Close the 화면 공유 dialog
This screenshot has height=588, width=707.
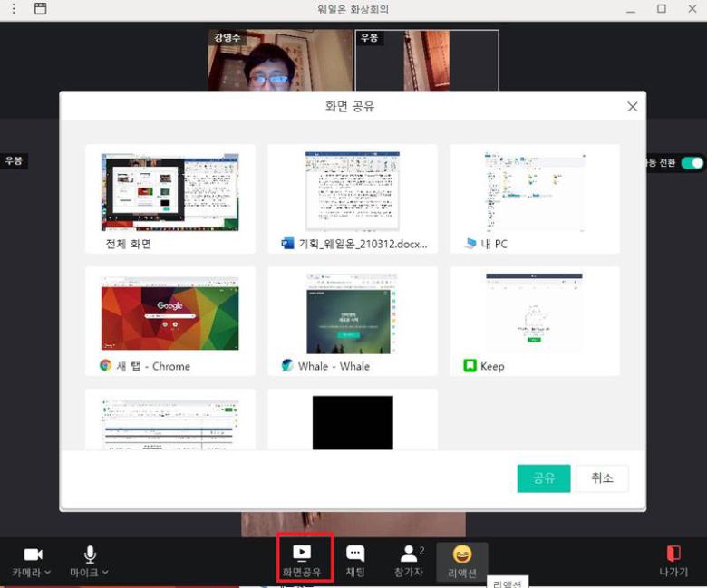click(632, 107)
